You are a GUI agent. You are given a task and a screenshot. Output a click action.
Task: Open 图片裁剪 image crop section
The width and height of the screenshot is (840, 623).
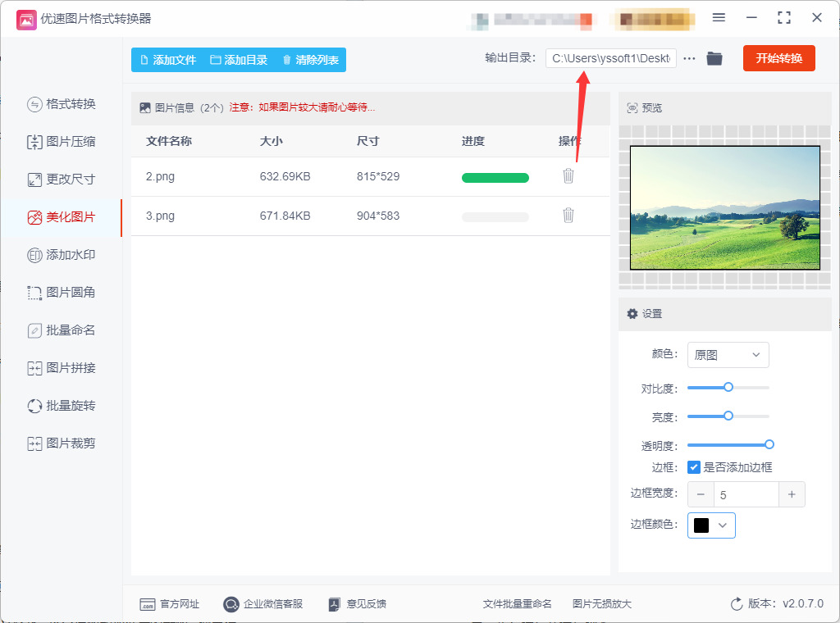pos(61,443)
